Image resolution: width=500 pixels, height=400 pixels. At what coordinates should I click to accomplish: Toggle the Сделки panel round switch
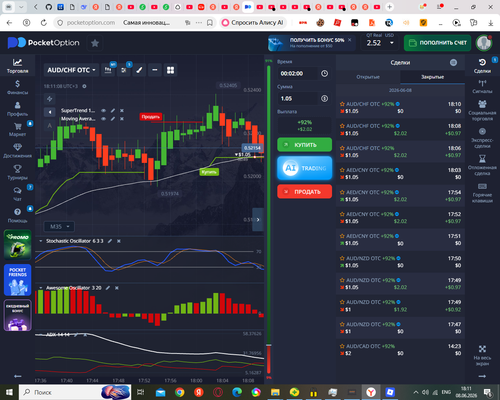(453, 62)
